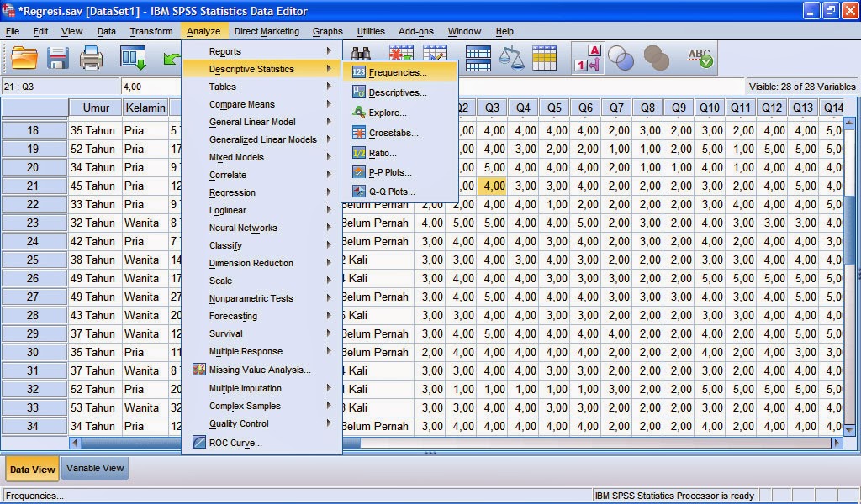Open the File menu

[x=13, y=31]
